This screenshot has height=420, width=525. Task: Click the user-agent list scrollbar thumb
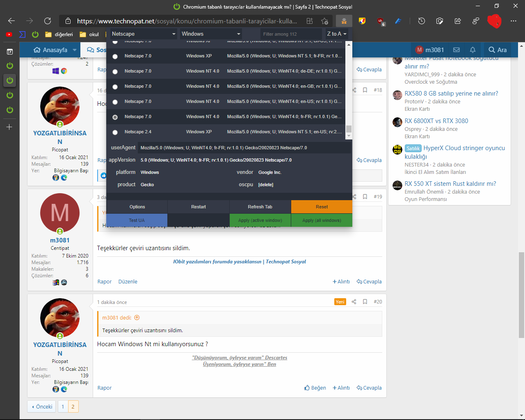349,129
